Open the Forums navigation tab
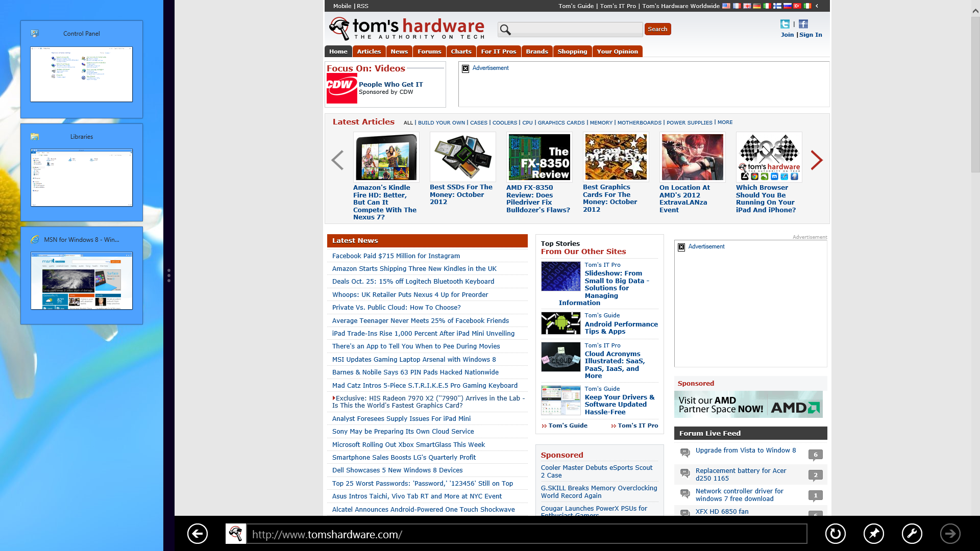Viewport: 980px width, 551px height. coord(429,52)
